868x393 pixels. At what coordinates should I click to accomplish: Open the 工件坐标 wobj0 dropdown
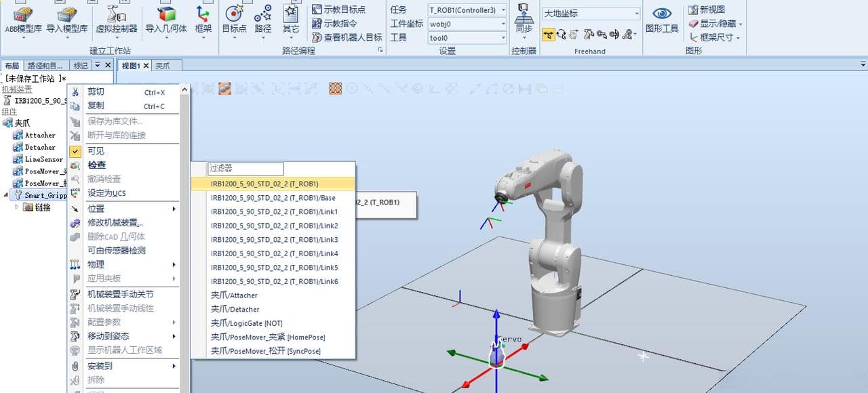click(467, 24)
